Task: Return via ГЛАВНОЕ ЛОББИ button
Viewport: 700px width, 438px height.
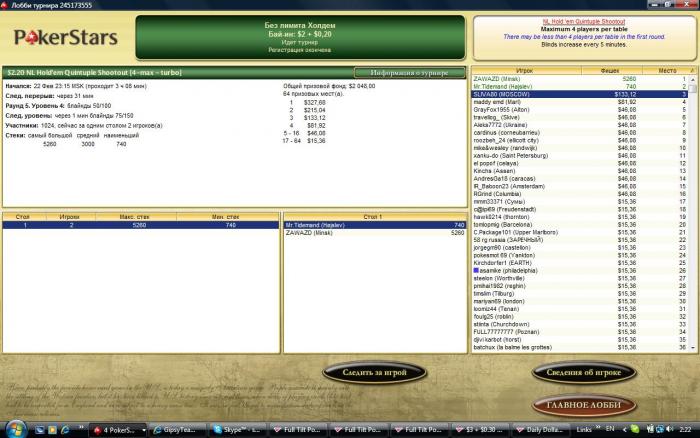Action: pyautogui.click(x=583, y=405)
